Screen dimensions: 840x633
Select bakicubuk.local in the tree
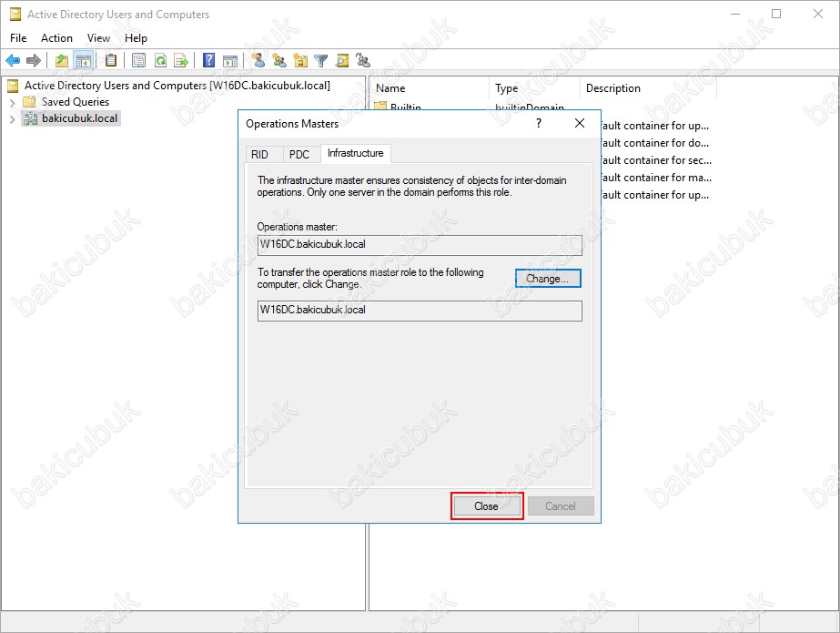[80, 118]
